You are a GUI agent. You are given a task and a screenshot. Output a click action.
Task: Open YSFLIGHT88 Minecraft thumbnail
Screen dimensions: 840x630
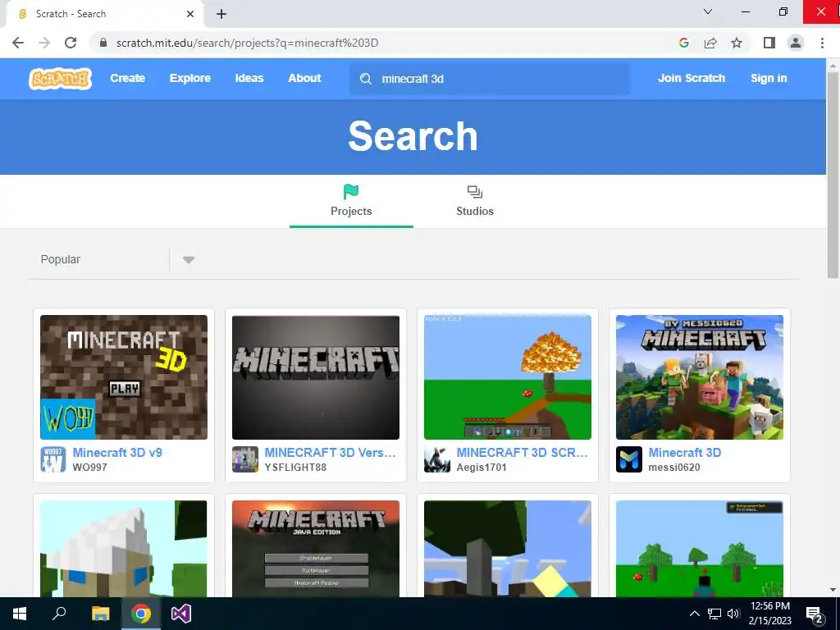point(316,377)
